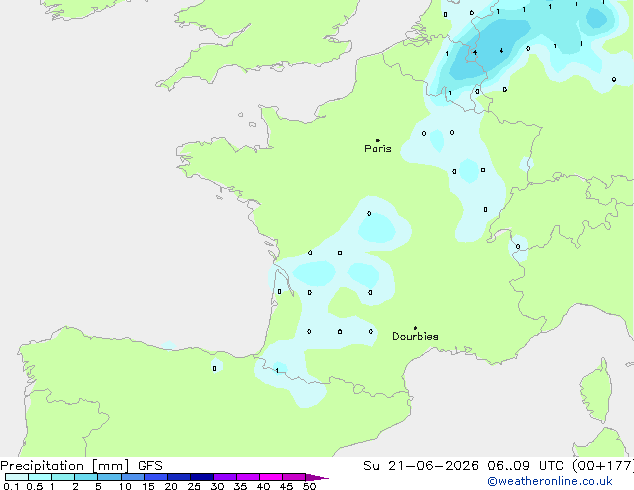Pick the violet legend swatch between 30 and 35

tap(224, 477)
